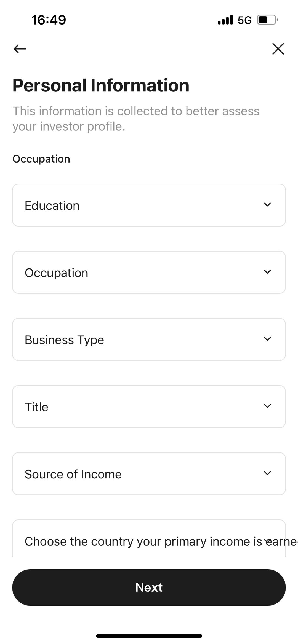This screenshot has width=298, height=644.
Task: Click the chevron in the Business Type field
Action: (267, 339)
